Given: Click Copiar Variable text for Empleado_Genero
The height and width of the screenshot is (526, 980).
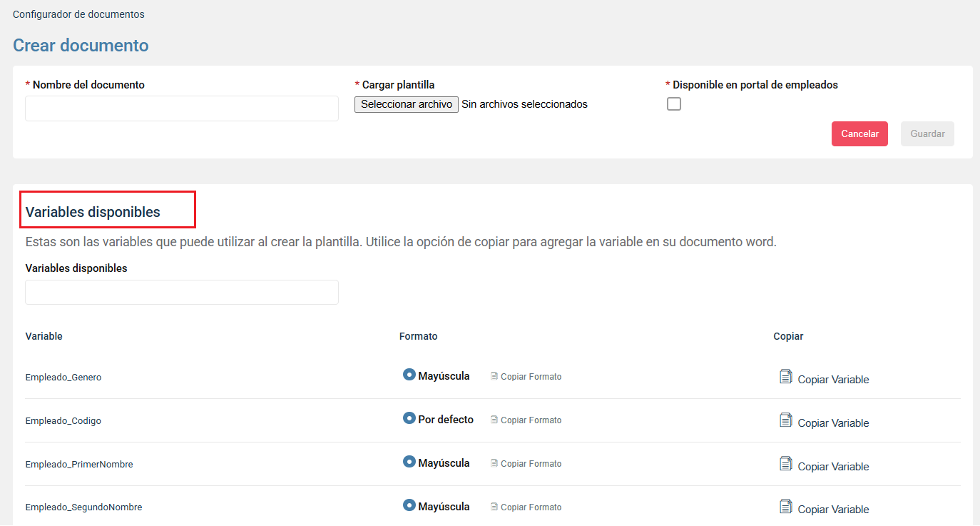Looking at the screenshot, I should (833, 380).
